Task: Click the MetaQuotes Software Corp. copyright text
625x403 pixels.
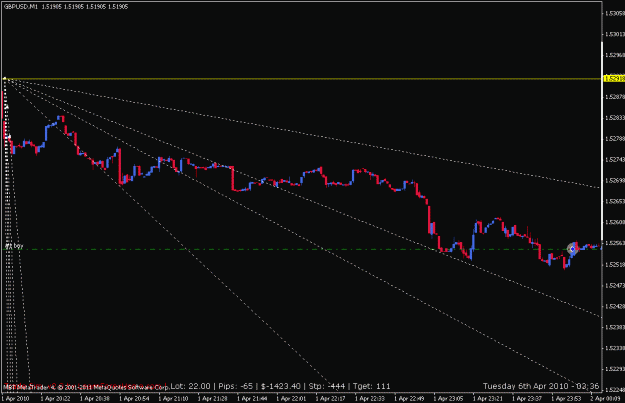Action: coord(86,387)
